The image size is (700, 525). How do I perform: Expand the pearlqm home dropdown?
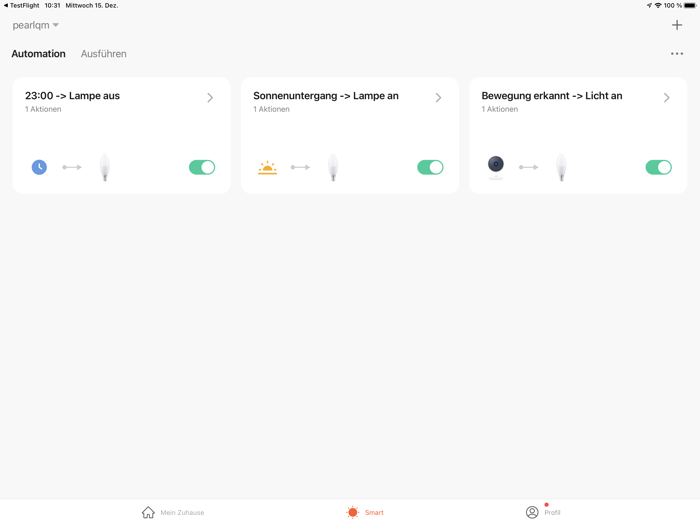pos(35,25)
